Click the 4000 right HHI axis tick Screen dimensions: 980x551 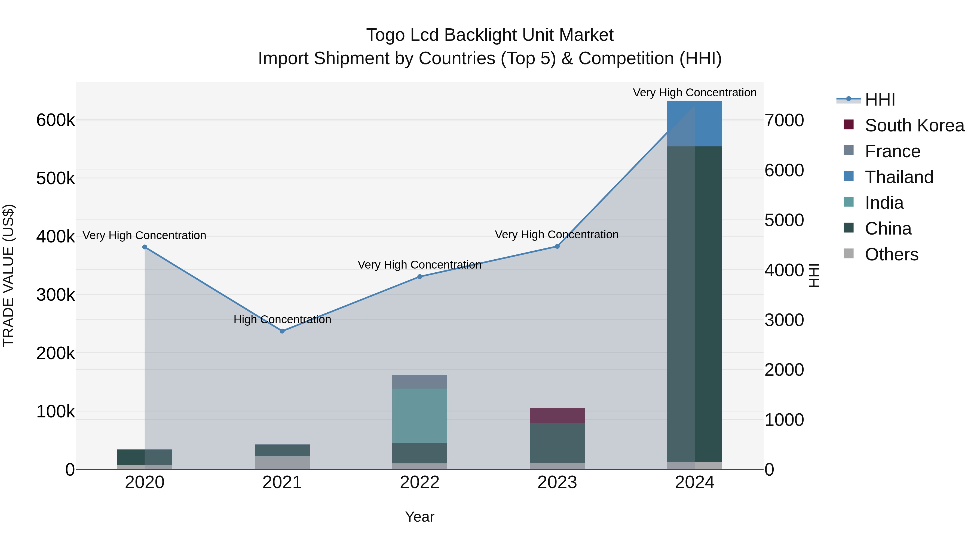point(785,270)
